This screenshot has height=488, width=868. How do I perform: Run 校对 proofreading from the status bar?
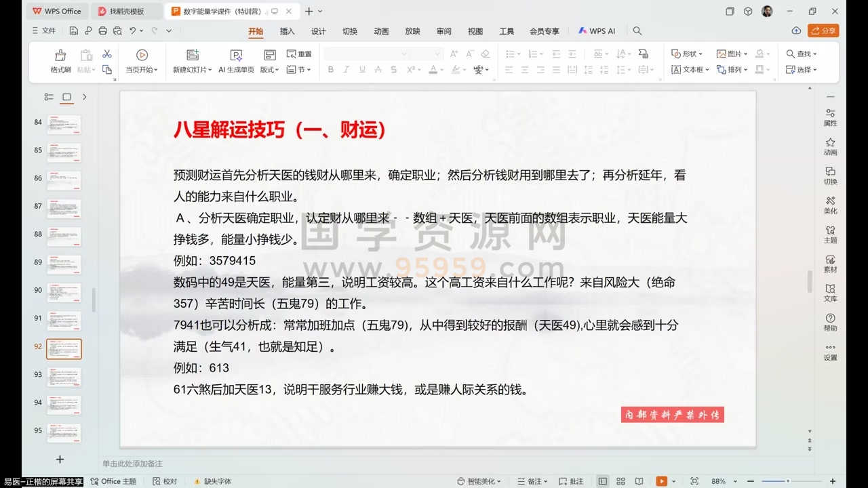(165, 481)
